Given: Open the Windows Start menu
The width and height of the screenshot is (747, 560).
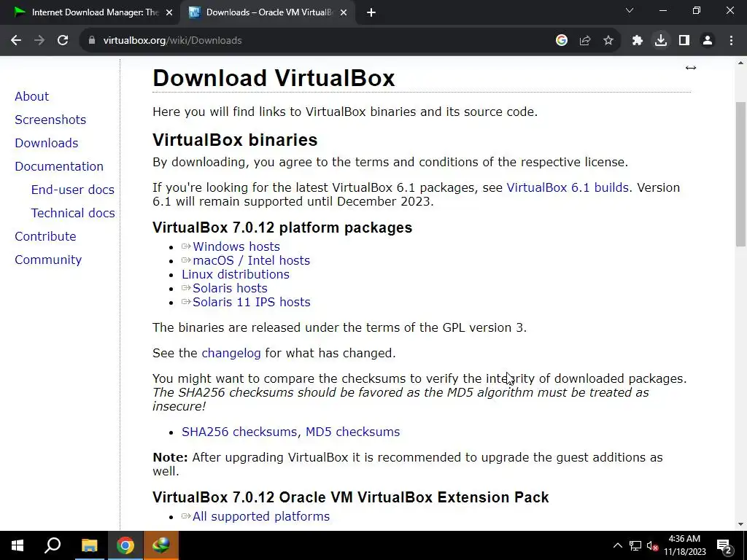Looking at the screenshot, I should click(x=18, y=545).
